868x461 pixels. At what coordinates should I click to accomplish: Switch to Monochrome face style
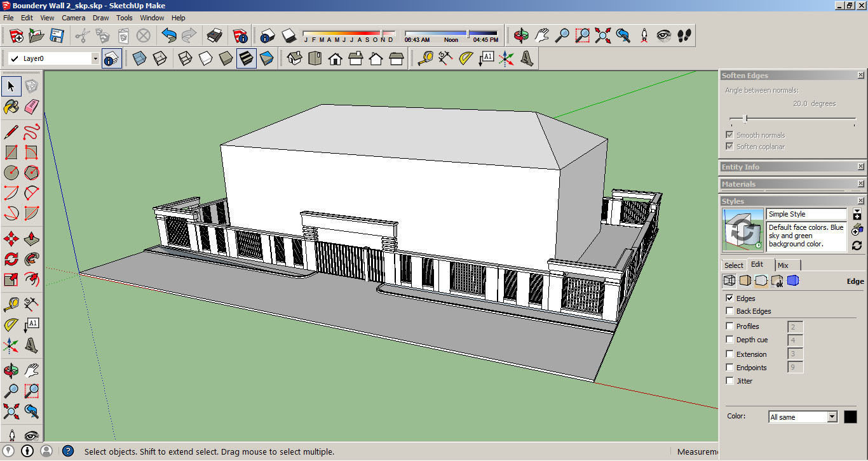(266, 58)
